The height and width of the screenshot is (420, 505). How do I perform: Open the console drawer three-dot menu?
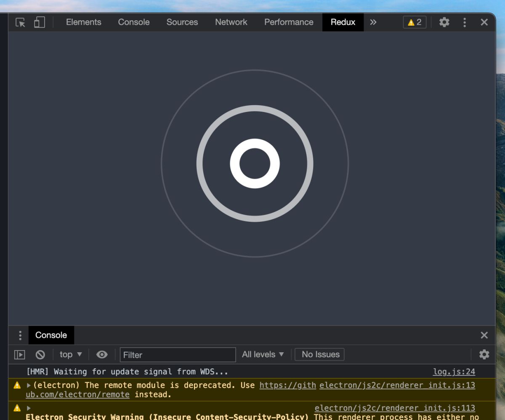pyautogui.click(x=20, y=335)
